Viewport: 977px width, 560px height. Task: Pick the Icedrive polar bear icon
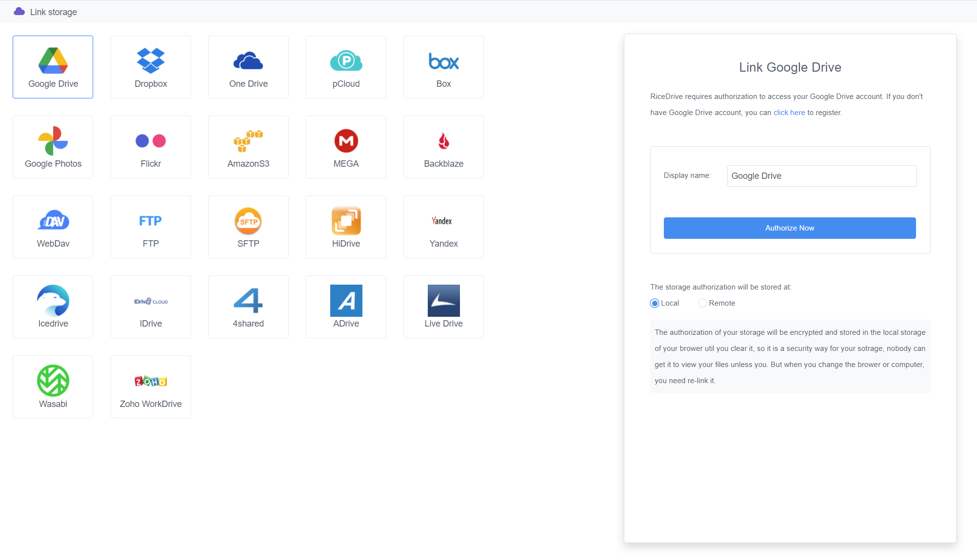point(53,301)
